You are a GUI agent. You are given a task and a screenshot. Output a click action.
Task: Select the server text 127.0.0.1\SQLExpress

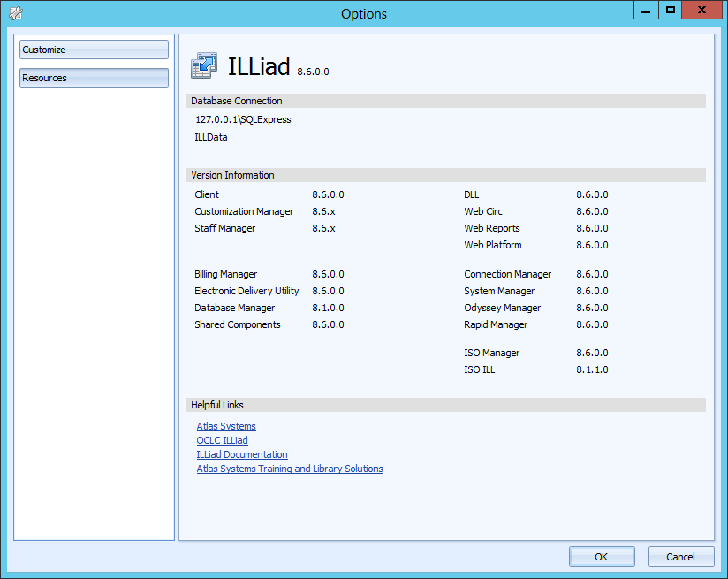click(243, 119)
